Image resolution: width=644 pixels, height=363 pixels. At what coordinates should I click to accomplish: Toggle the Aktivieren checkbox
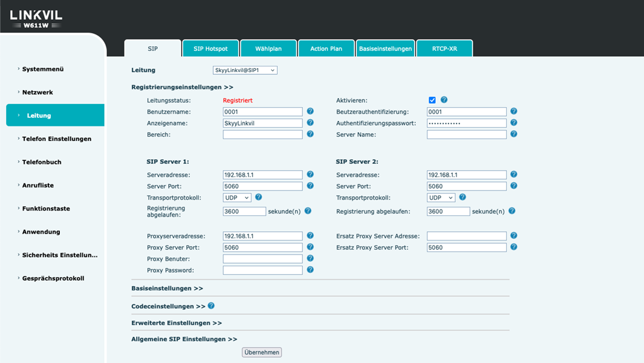tap(432, 100)
